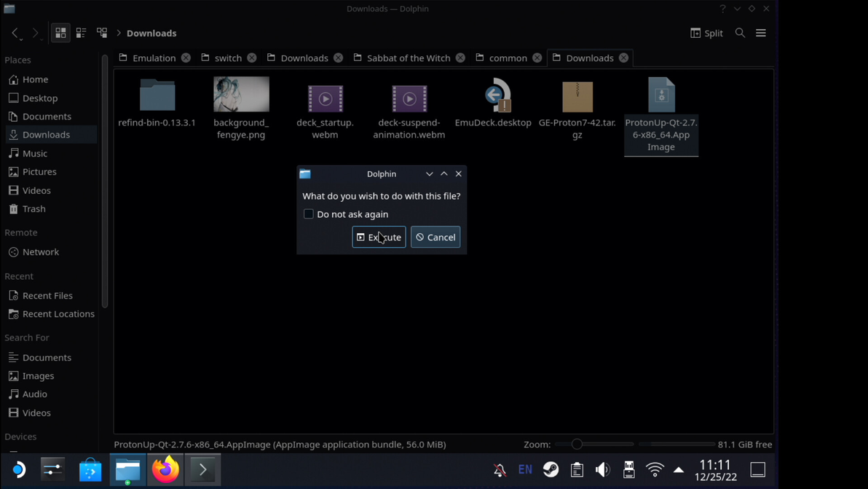Select ProtonUp-Qt AppImage file
Viewport: 868px width, 489px height.
661,115
